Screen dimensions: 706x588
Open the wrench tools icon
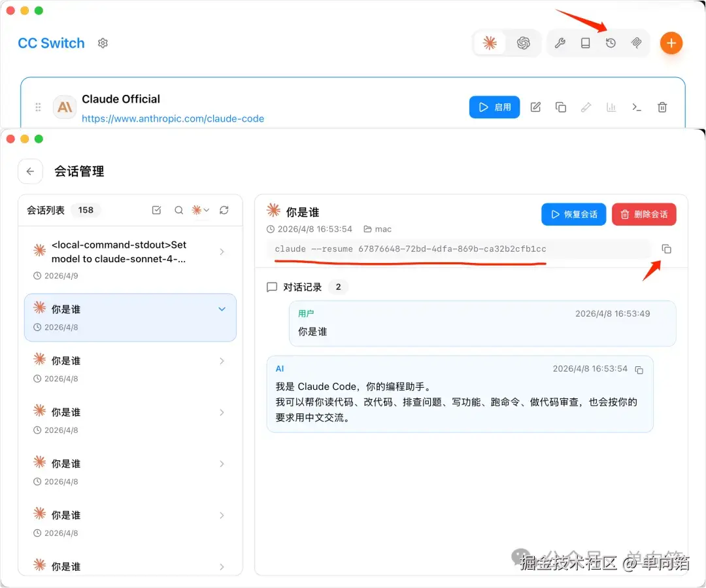pos(560,43)
